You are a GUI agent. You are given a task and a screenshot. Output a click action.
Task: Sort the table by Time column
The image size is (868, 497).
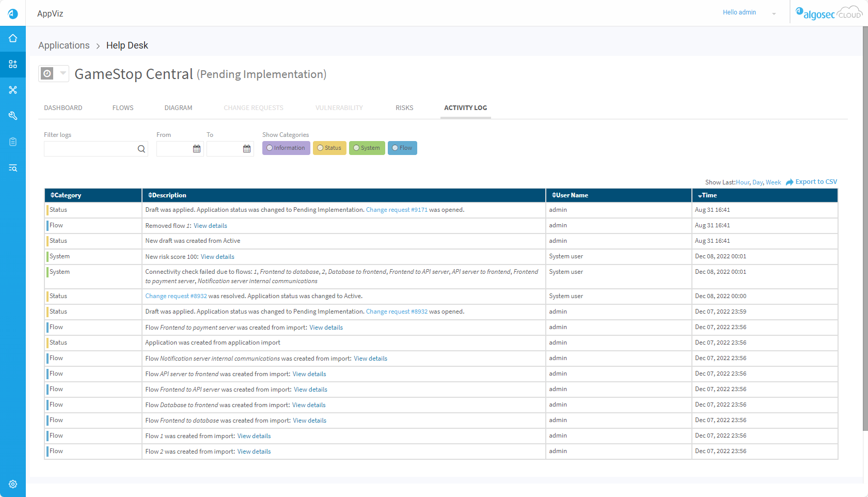[x=708, y=195]
